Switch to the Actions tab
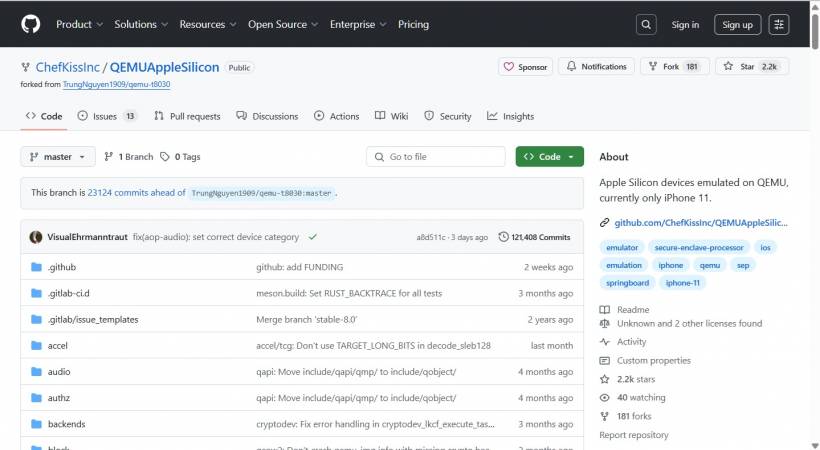Screen dimensions: 820x450 coord(336,116)
